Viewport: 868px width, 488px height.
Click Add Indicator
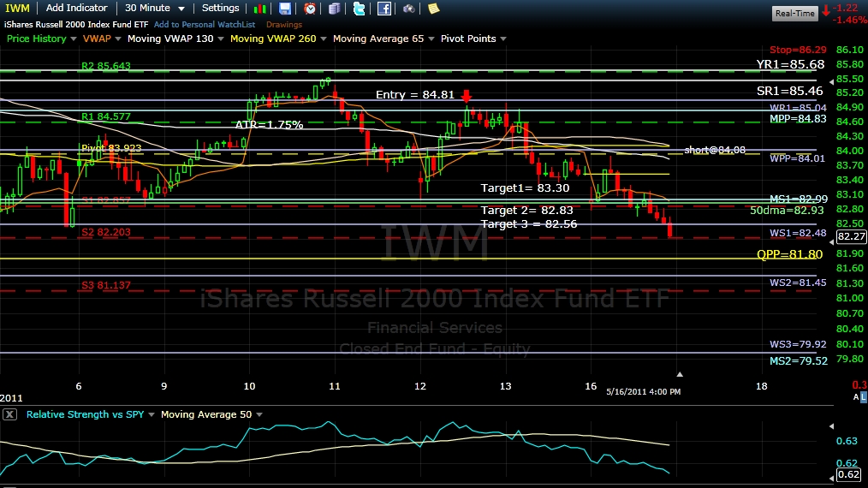76,9
